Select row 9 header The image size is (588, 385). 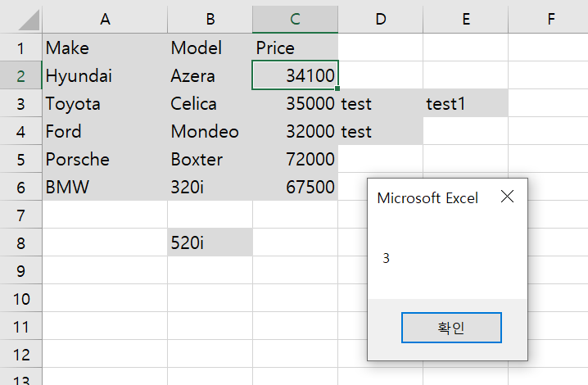click(21, 270)
